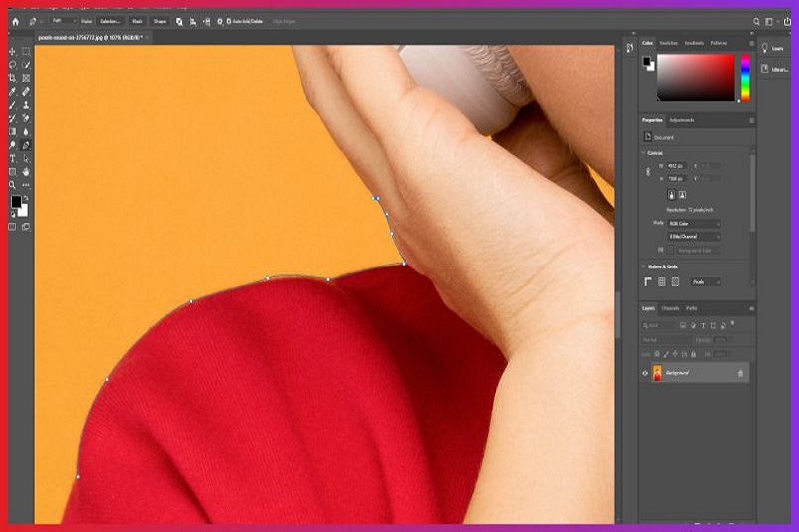Screen dimensions: 799x532
Task: Select the Eraser tool
Action: (26, 118)
